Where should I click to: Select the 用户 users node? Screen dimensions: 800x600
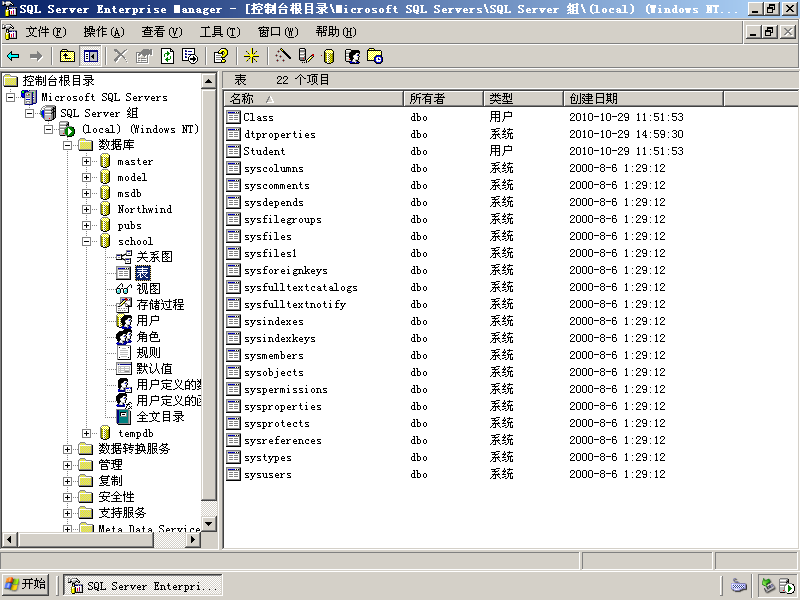[x=147, y=321]
